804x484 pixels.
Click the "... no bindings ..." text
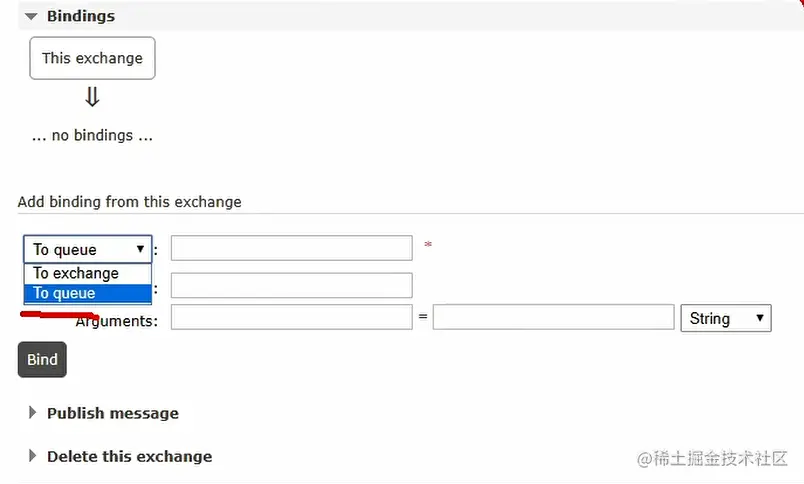tap(92, 135)
